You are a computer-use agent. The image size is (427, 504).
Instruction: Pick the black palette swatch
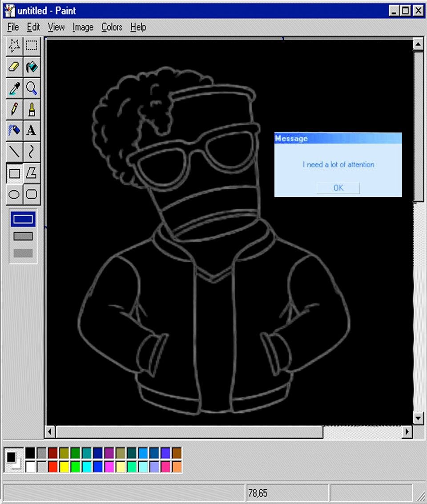point(30,453)
